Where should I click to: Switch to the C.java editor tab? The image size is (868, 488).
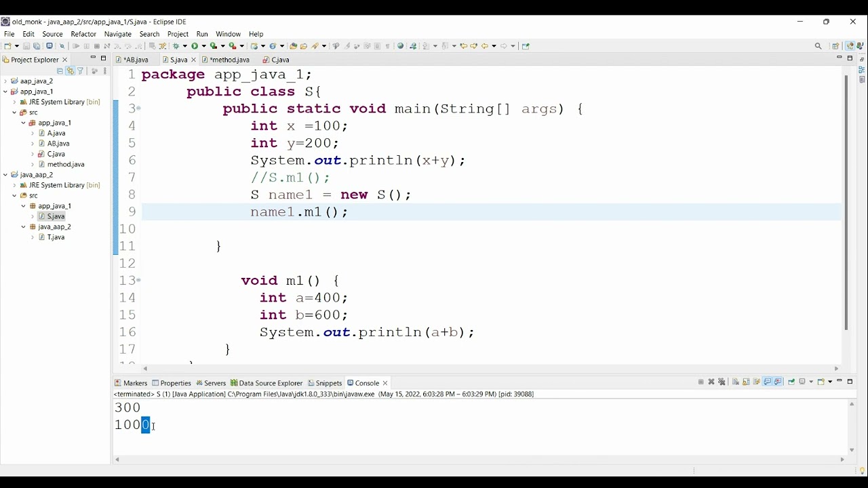click(x=276, y=60)
